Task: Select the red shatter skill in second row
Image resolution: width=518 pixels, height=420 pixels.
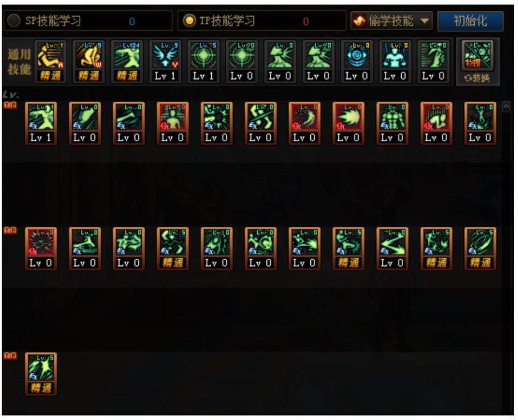Action: (x=41, y=249)
